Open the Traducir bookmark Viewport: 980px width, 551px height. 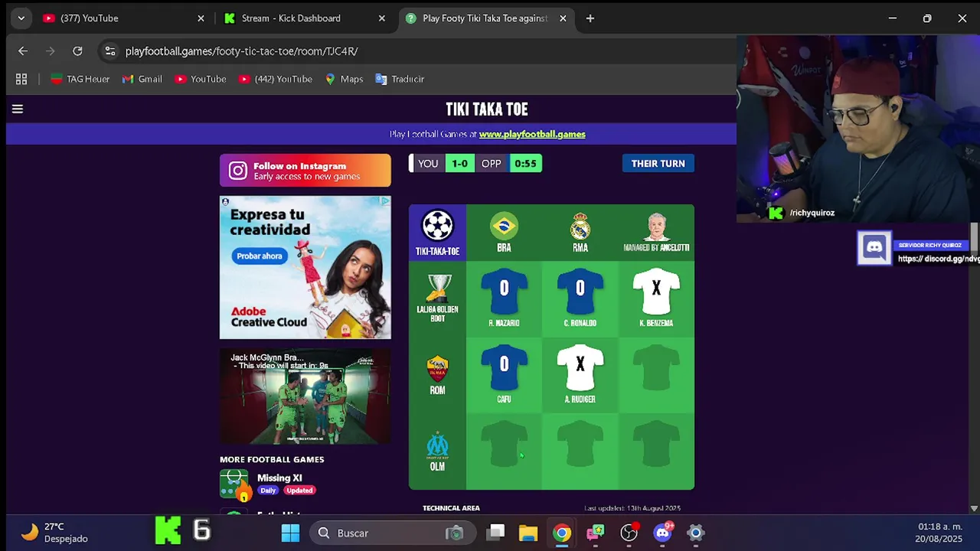coord(400,79)
